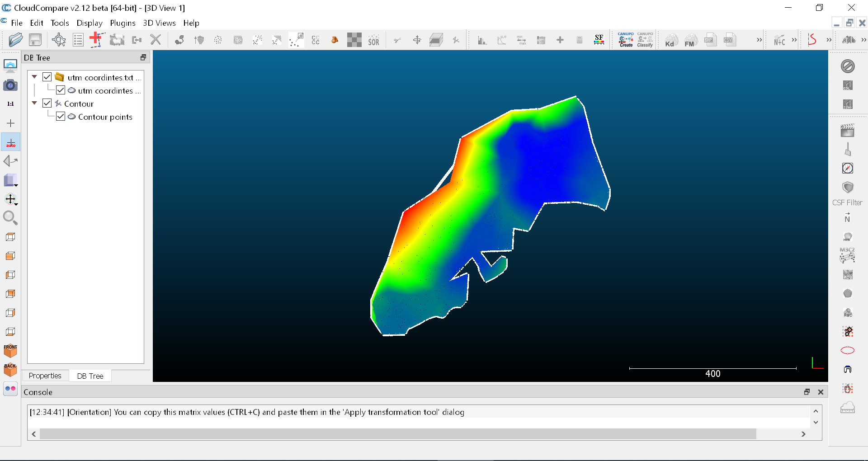Switch to the Properties tab
Screen dimensions: 868x461
[x=45, y=376]
